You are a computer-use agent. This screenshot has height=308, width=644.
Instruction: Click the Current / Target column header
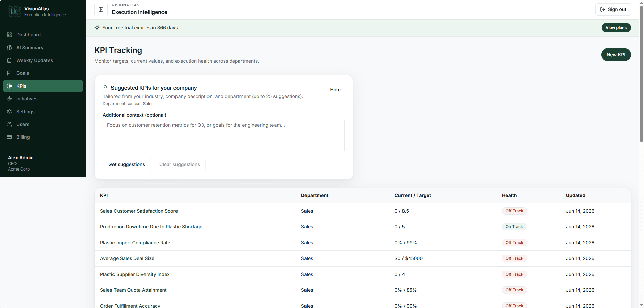[413, 195]
